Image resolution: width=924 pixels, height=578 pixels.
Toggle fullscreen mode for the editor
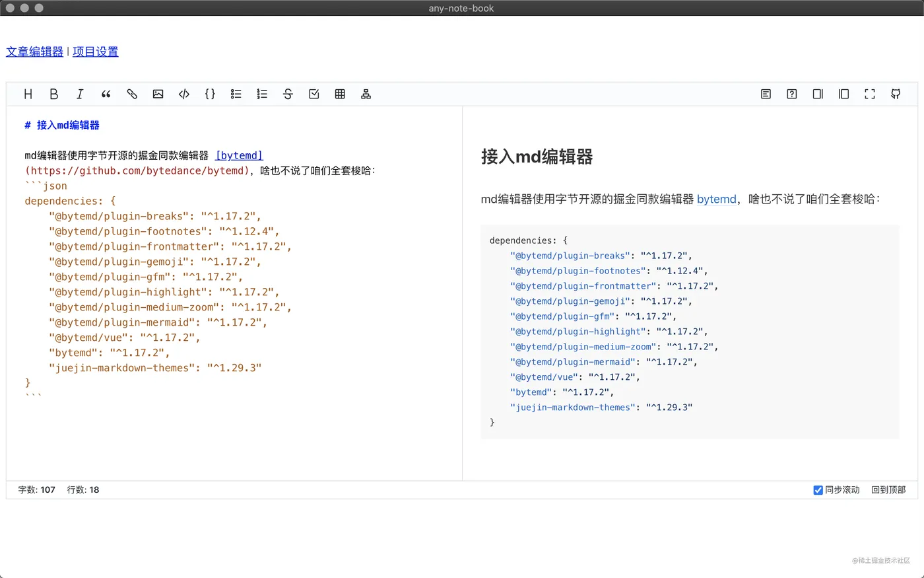870,94
